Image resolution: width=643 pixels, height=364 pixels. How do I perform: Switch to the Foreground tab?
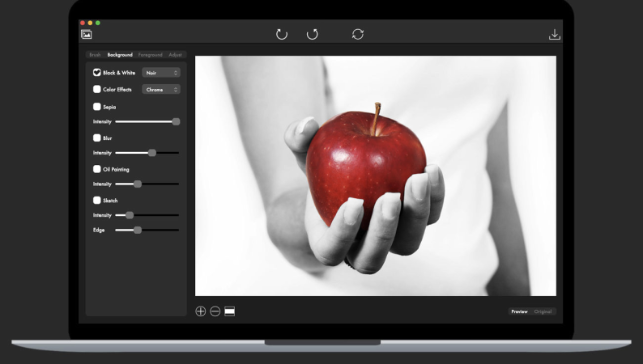pyautogui.click(x=150, y=55)
